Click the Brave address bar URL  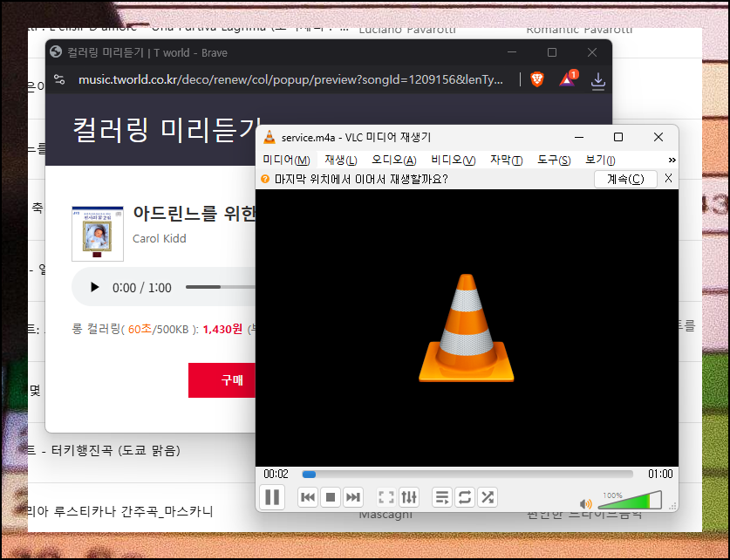(290, 79)
